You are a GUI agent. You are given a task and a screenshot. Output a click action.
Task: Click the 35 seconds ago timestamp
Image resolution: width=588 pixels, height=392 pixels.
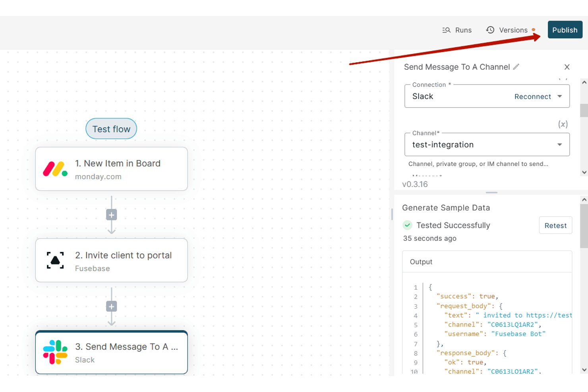[429, 238]
